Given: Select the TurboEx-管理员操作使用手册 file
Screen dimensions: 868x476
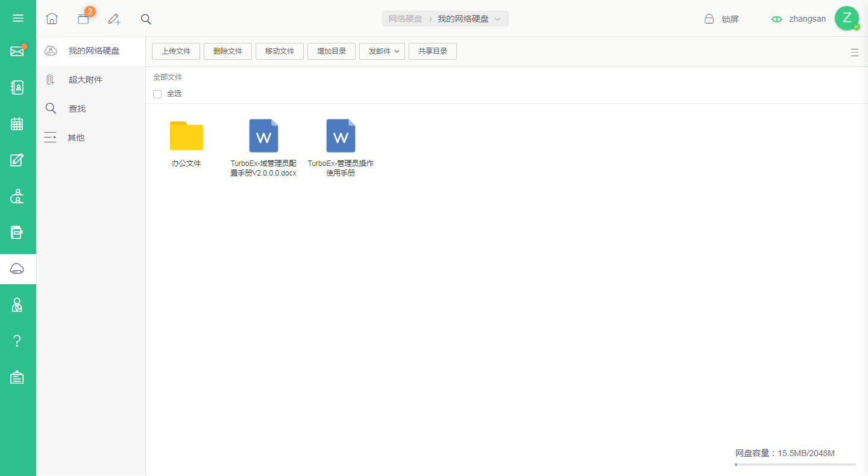Looking at the screenshot, I should (341, 148).
